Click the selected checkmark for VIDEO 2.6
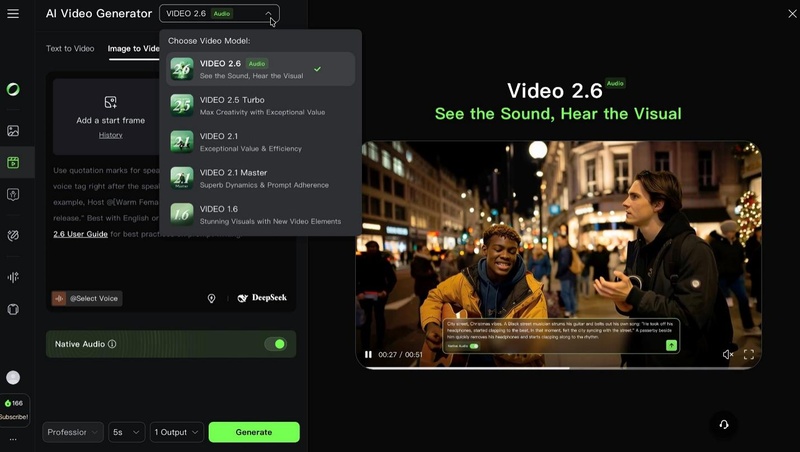Screen dimensions: 800x452 click(x=317, y=69)
